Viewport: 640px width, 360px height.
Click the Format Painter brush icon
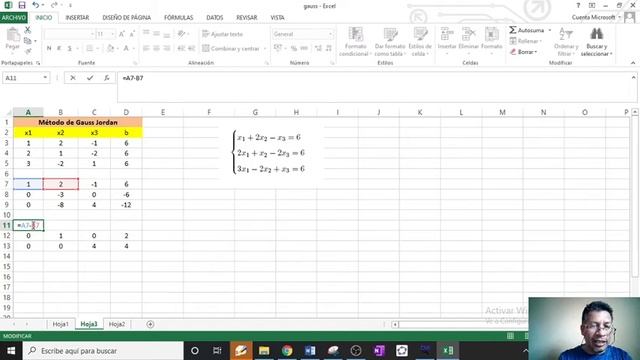click(28, 51)
